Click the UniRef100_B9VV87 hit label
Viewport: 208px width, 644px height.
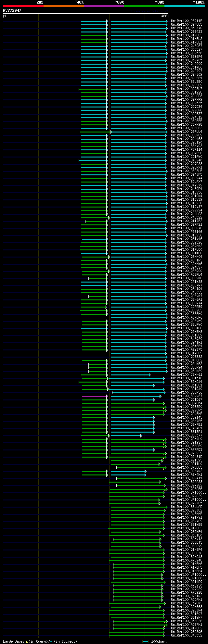coord(187,396)
